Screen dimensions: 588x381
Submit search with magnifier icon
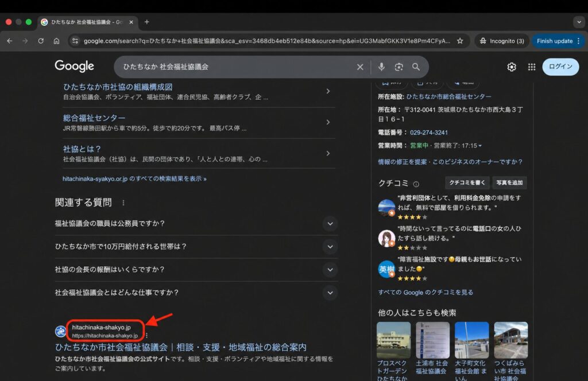(x=416, y=67)
